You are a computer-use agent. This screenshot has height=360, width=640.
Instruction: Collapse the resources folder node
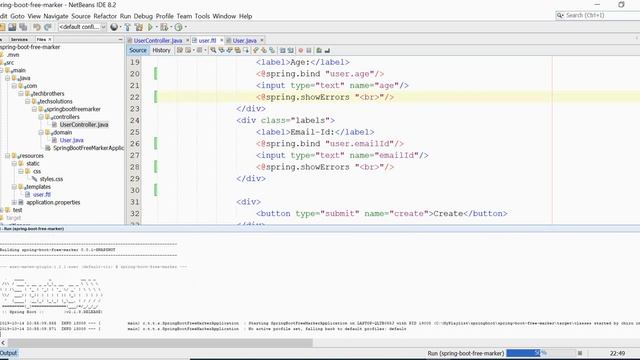7,156
